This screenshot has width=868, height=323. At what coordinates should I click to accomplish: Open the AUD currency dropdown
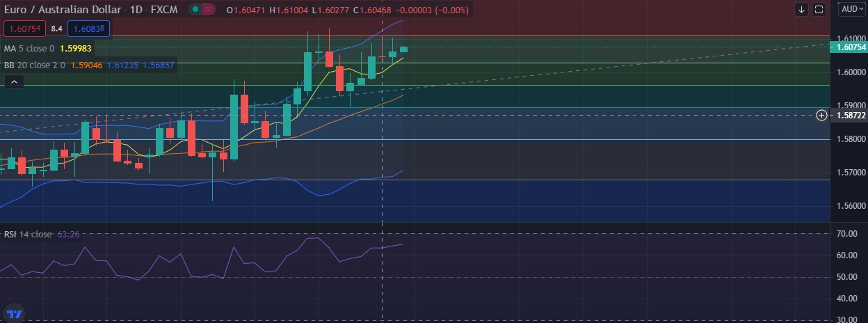click(x=852, y=9)
